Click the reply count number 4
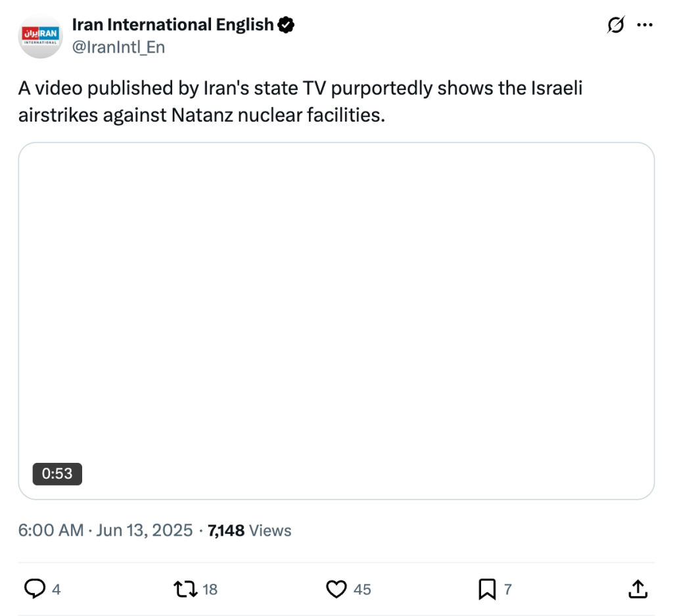Viewport: 673px width, 616px height. point(57,590)
